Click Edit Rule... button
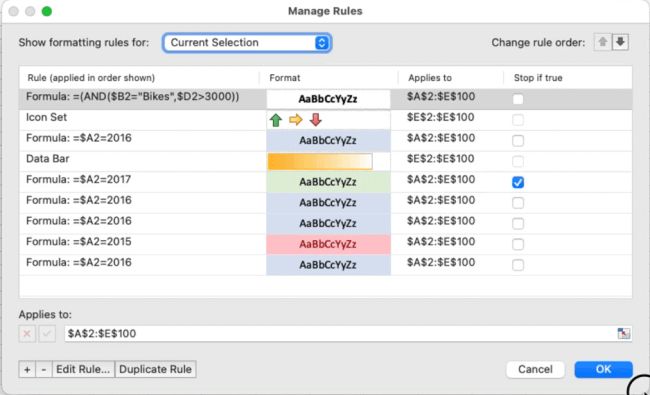Screen dimensions: 650x395 coord(83,369)
